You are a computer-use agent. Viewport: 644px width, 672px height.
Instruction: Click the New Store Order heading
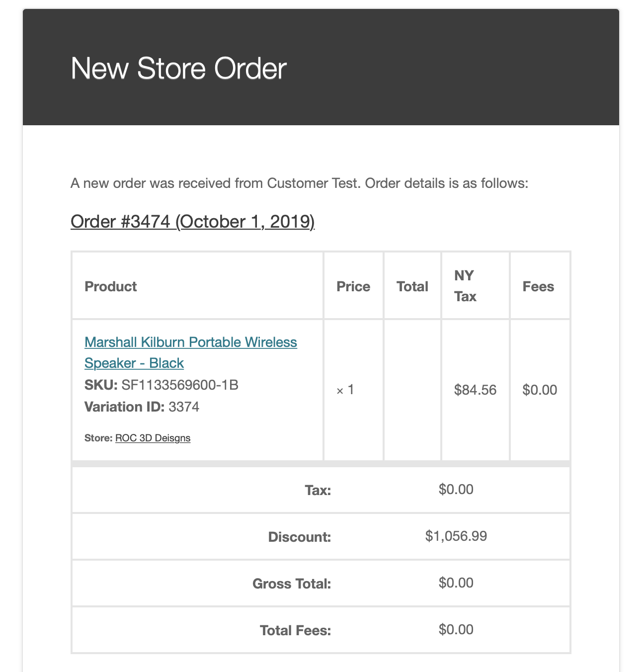click(x=179, y=68)
